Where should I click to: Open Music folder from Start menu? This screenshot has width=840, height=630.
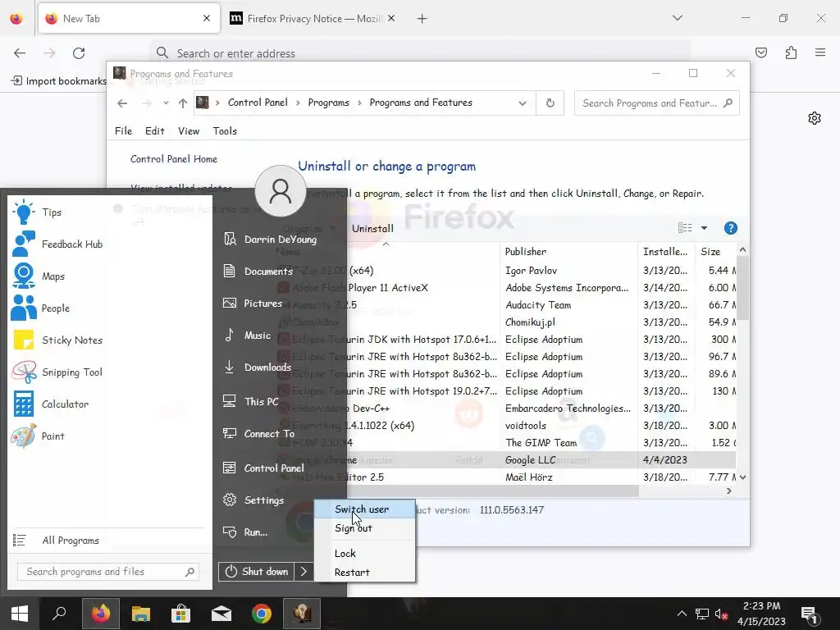click(248, 336)
